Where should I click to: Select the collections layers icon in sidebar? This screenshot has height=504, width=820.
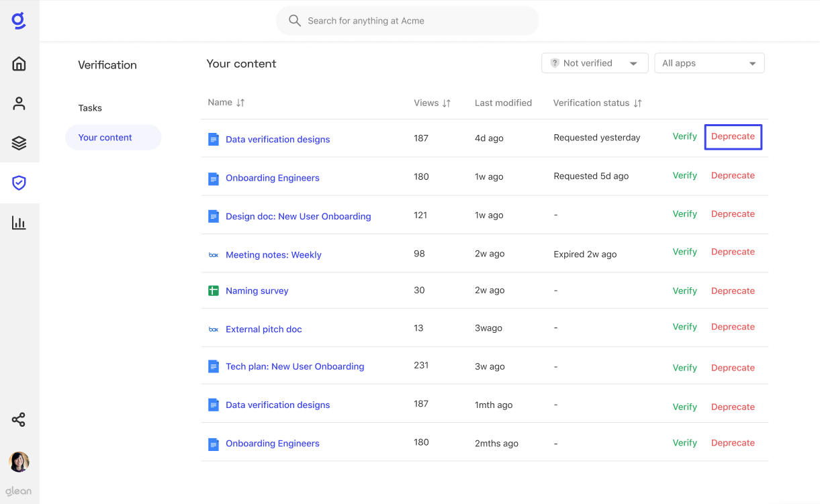coord(19,142)
